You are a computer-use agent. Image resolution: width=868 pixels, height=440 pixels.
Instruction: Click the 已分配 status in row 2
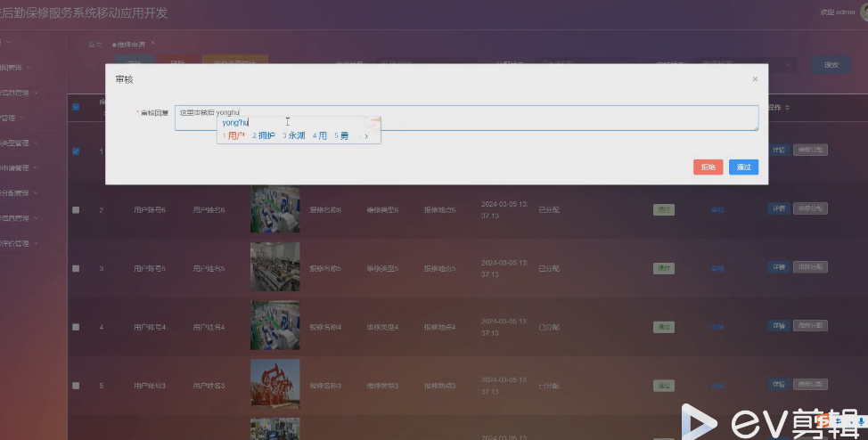(549, 210)
